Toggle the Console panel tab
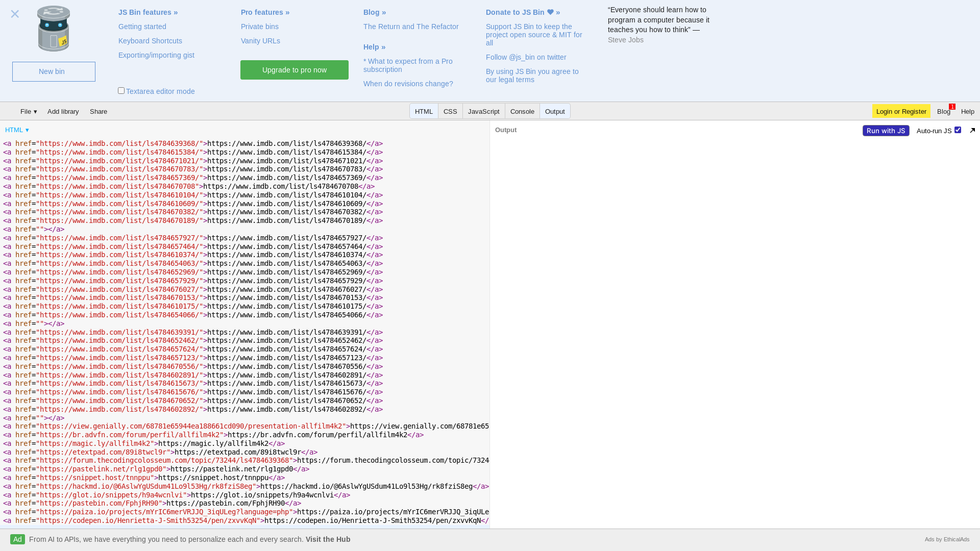The image size is (980, 551). coord(522,111)
